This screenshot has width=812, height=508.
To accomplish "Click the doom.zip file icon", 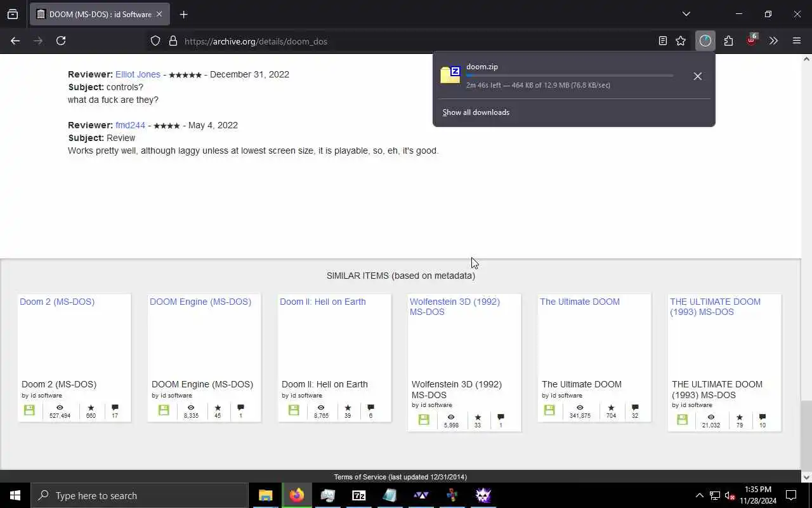I will pos(450,75).
